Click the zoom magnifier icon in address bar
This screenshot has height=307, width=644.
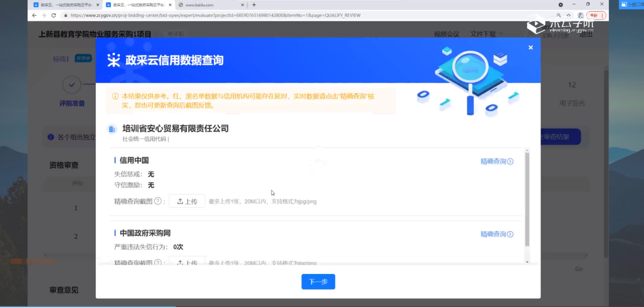pos(559,15)
